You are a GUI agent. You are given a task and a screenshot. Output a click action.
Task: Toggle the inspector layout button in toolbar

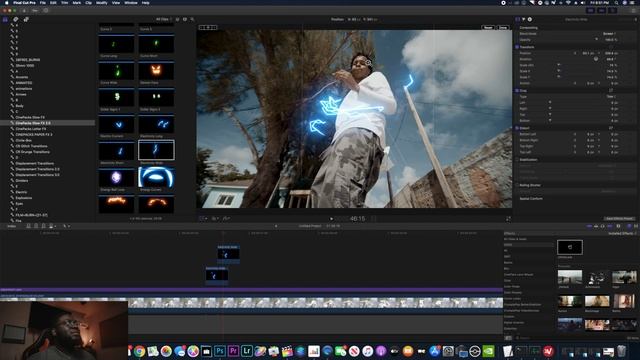(612, 11)
